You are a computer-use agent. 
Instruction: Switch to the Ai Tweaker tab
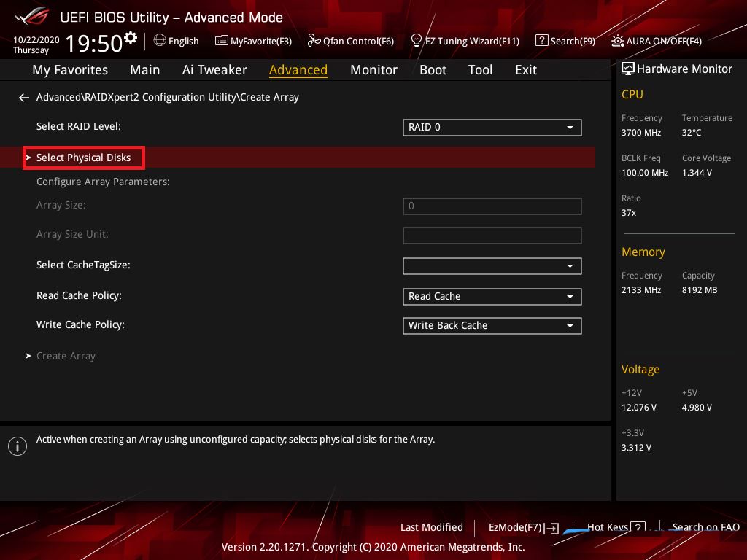(x=214, y=70)
